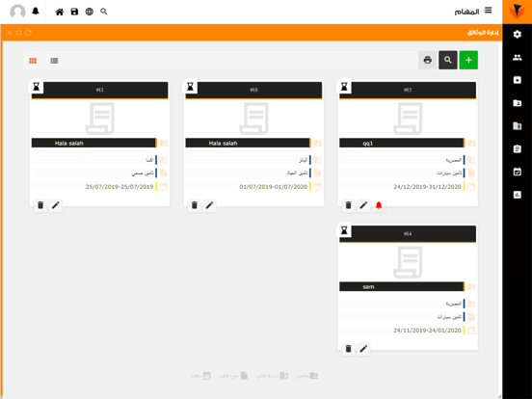Viewport: 532px width, 399px height.
Task: Open the archive box sidebar icon
Action: [x=518, y=80]
